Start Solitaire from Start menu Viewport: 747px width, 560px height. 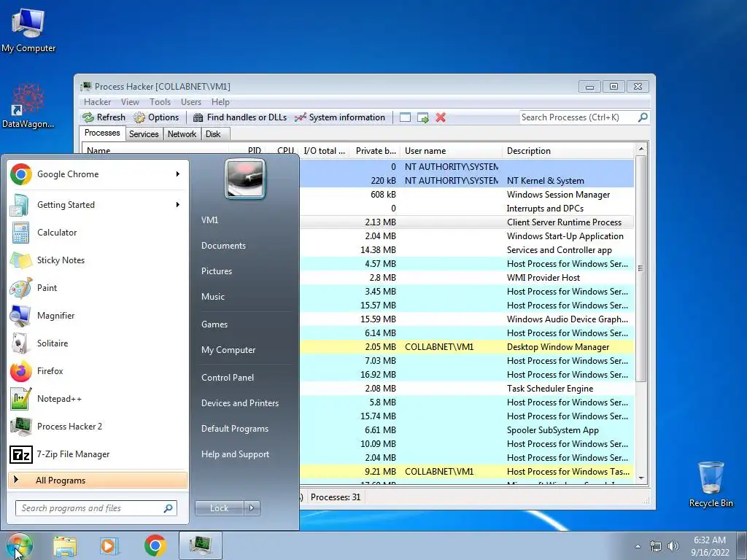[x=98, y=343]
